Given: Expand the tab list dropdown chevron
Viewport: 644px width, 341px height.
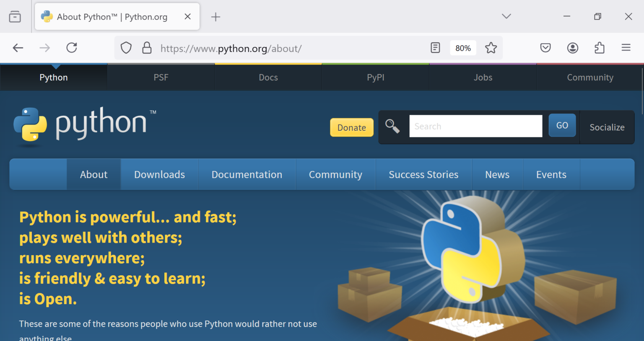Looking at the screenshot, I should coord(506,16).
